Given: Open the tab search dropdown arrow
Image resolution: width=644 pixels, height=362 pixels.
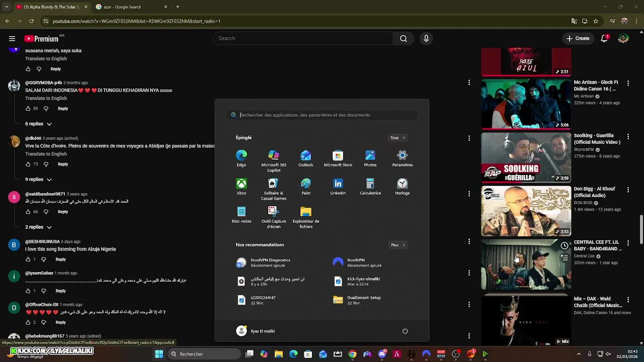Looking at the screenshot, I should pos(7,7).
